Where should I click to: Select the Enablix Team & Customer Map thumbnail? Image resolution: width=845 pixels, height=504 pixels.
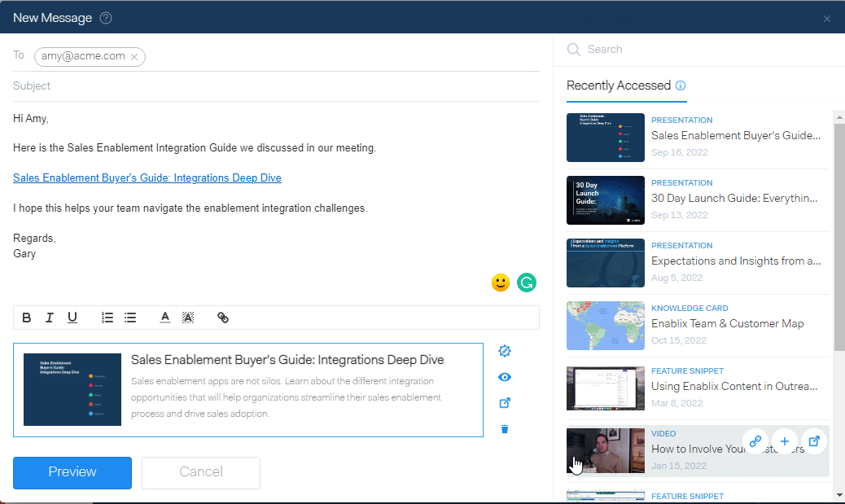605,326
